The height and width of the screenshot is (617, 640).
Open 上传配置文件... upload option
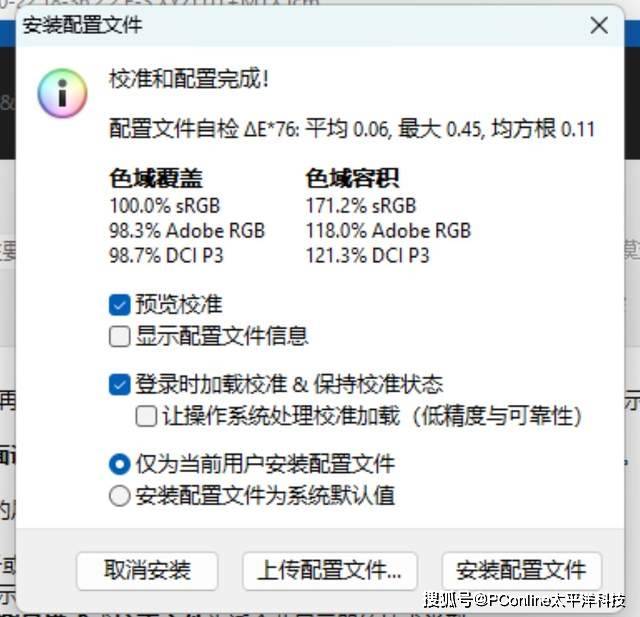point(330,570)
